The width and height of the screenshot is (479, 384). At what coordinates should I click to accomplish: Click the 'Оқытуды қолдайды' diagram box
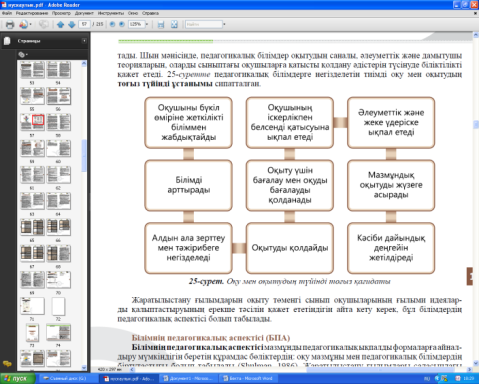click(290, 248)
